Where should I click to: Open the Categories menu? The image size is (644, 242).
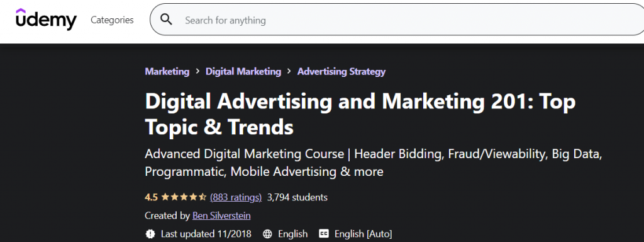point(112,20)
